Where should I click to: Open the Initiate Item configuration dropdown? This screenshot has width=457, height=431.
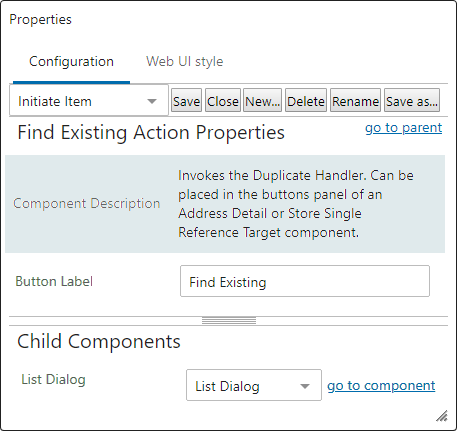89,100
